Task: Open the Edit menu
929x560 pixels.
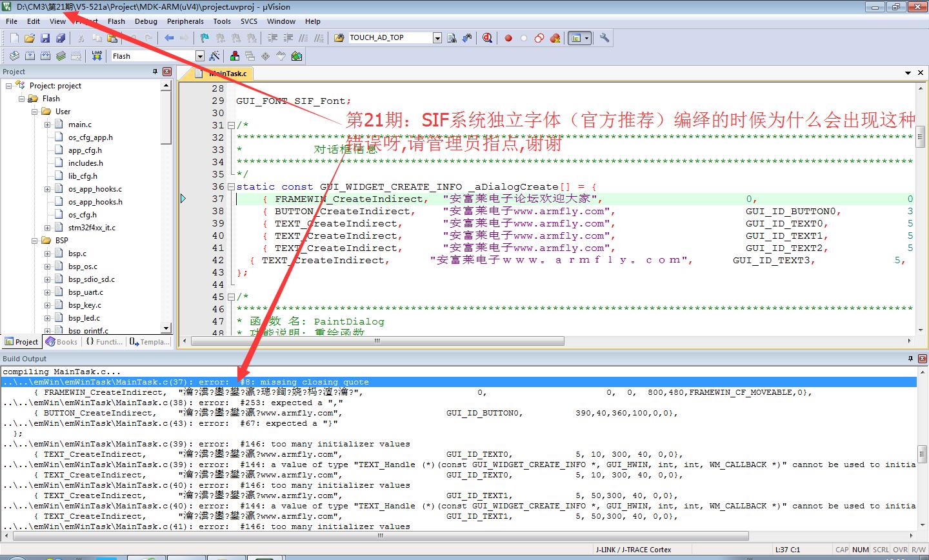Action: click(x=34, y=21)
